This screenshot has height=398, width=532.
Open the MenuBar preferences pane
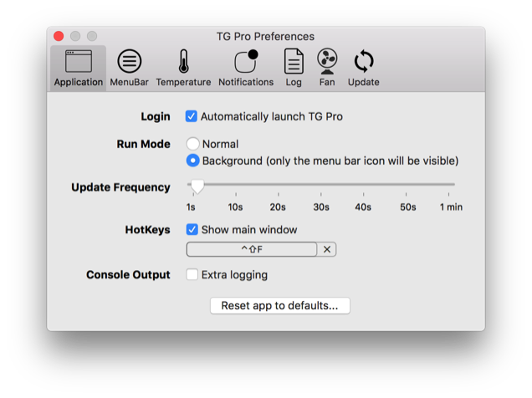(x=130, y=68)
